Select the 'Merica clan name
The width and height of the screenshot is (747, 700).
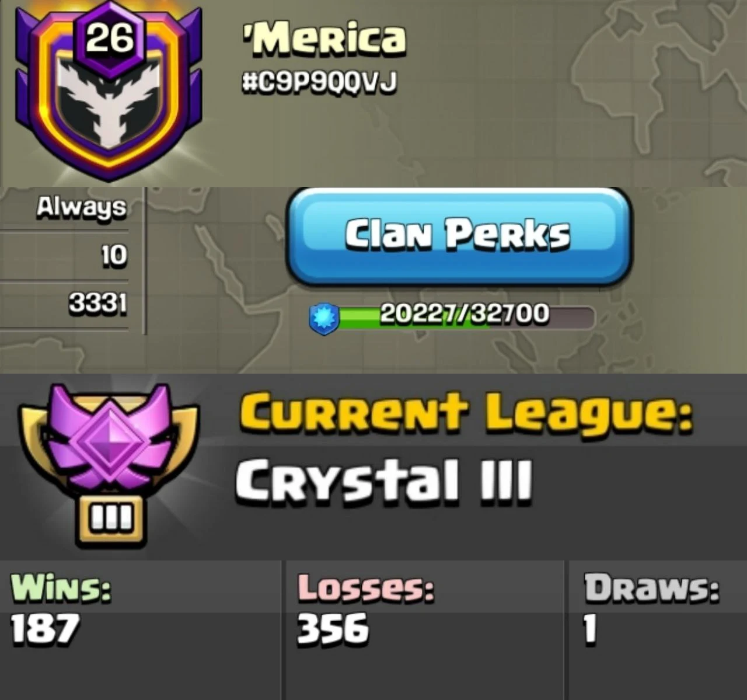point(323,39)
